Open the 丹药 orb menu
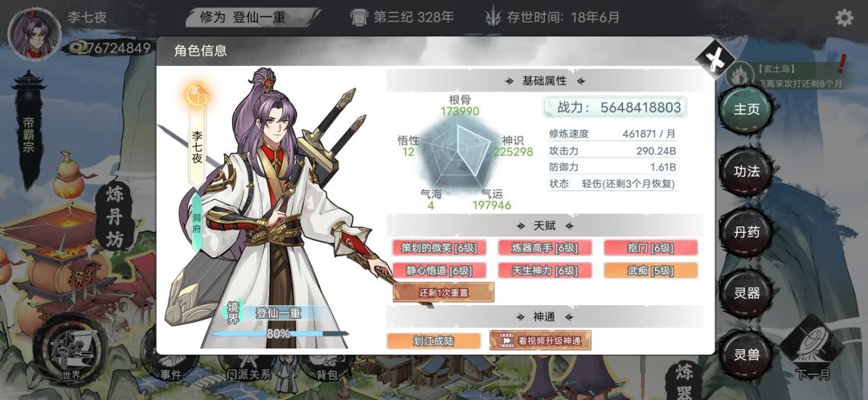Image resolution: width=868 pixels, height=400 pixels. [746, 232]
